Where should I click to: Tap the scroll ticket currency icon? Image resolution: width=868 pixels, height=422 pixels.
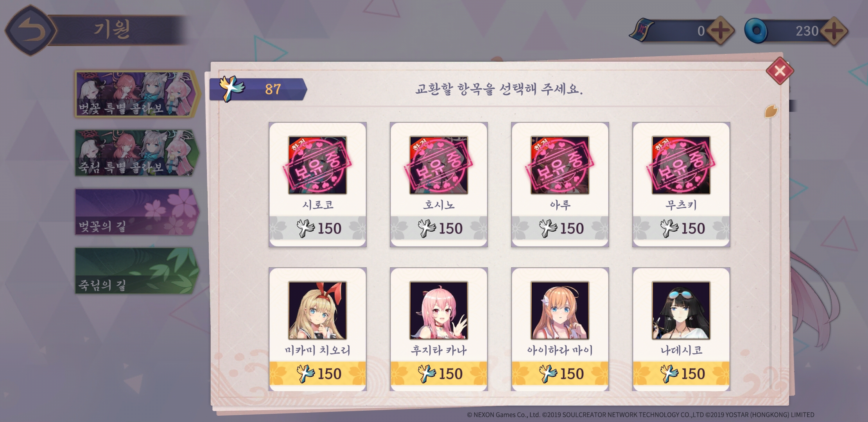pyautogui.click(x=642, y=30)
